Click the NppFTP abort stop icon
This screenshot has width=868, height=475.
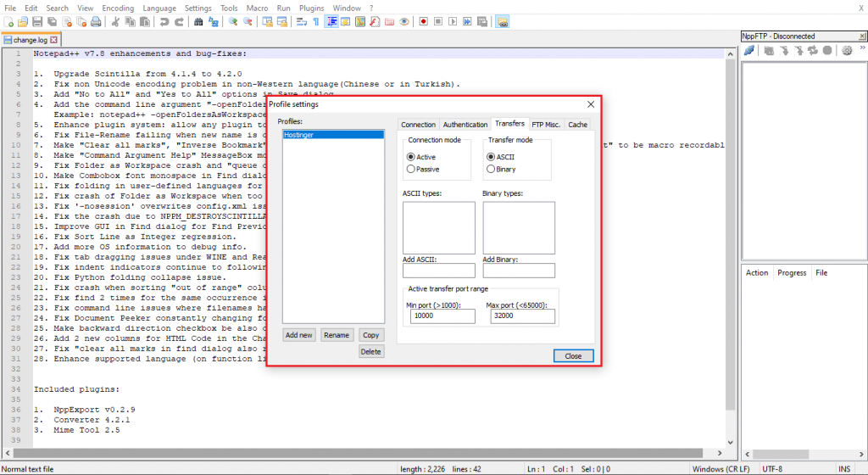coord(827,50)
